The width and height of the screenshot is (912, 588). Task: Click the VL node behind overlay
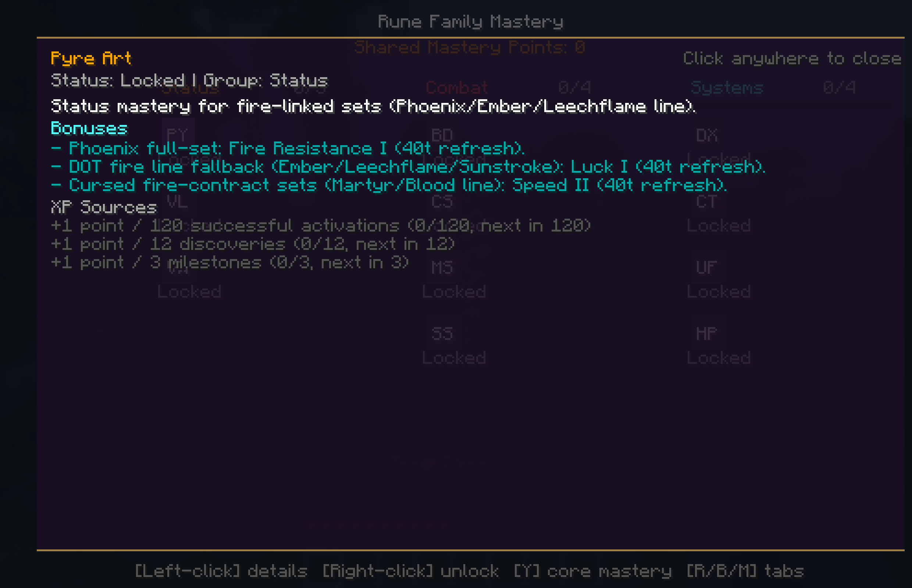(178, 201)
